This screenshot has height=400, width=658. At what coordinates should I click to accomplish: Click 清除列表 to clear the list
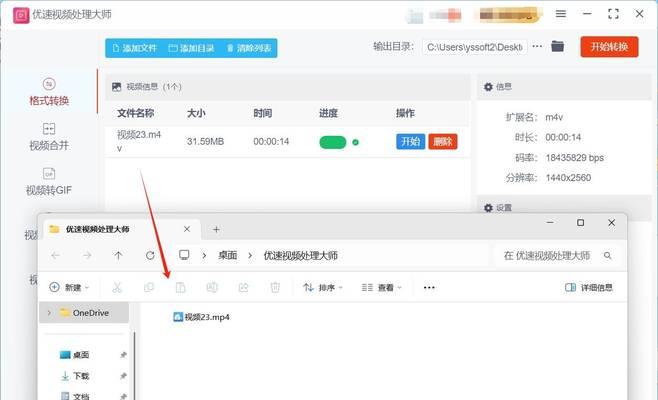(249, 48)
